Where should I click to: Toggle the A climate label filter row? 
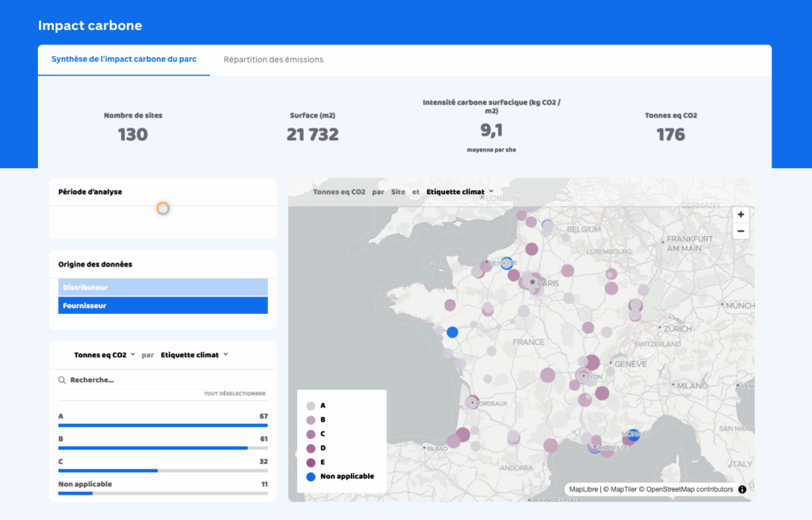(x=163, y=417)
